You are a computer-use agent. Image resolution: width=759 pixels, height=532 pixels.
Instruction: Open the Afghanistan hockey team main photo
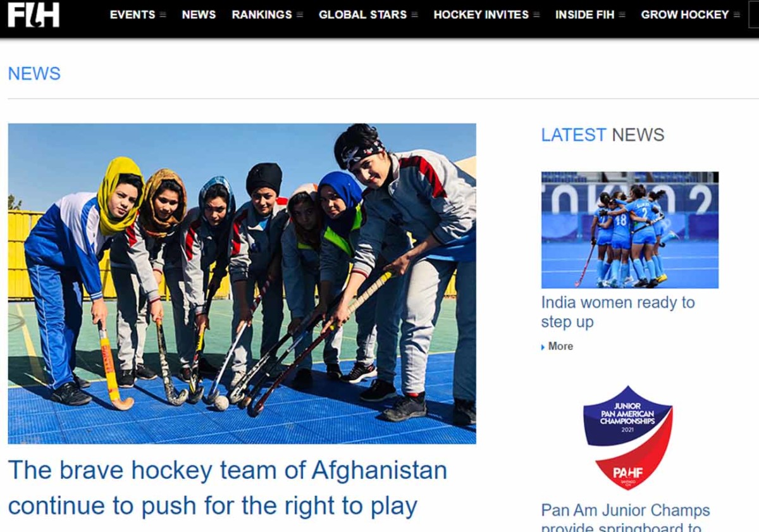[x=242, y=283]
